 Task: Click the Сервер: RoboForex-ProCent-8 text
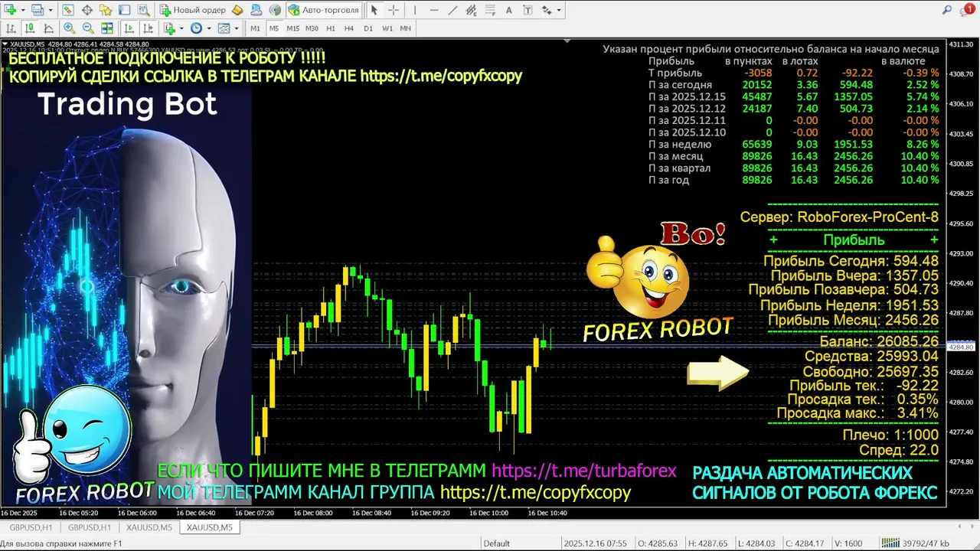click(x=839, y=217)
